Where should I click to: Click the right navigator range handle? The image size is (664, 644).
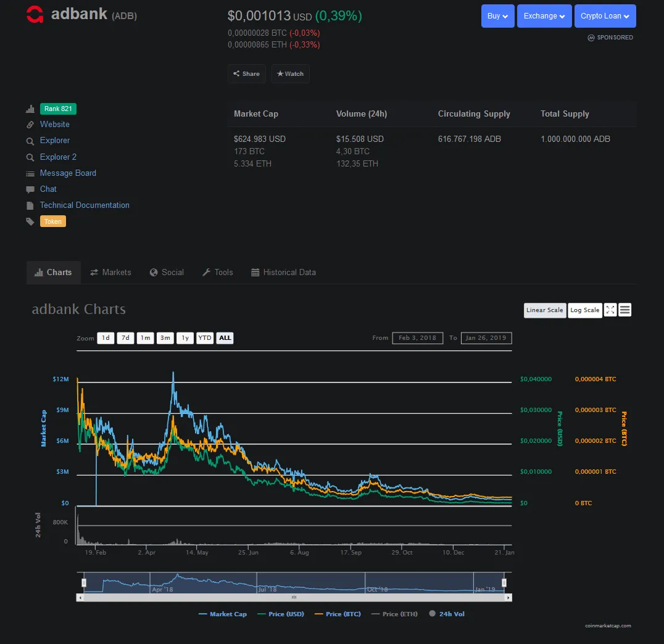coord(504,583)
